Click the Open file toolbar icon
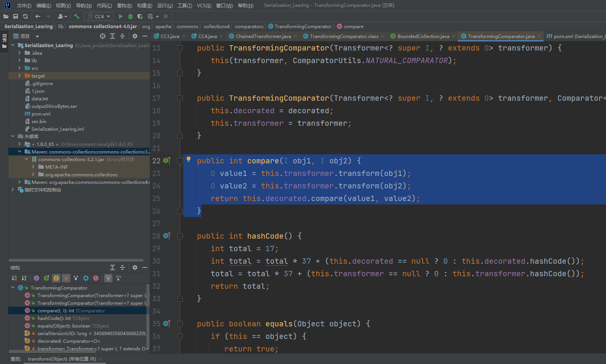 coord(6,16)
